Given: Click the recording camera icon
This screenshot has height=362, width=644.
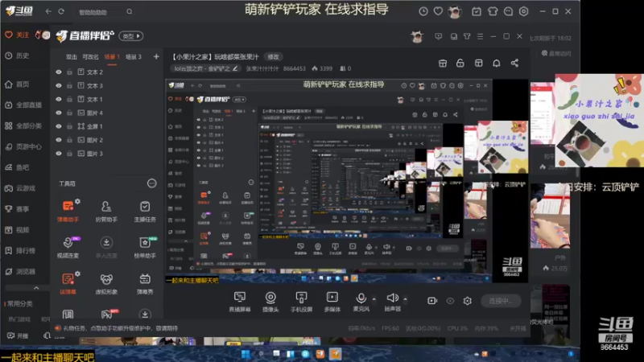Looking at the screenshot, I should click(x=432, y=301).
